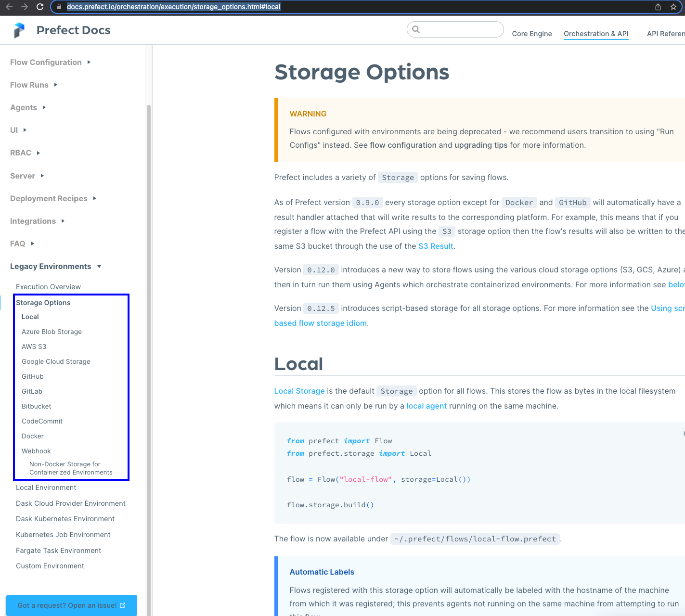Click the Got a request? Open an issue button

click(x=71, y=605)
